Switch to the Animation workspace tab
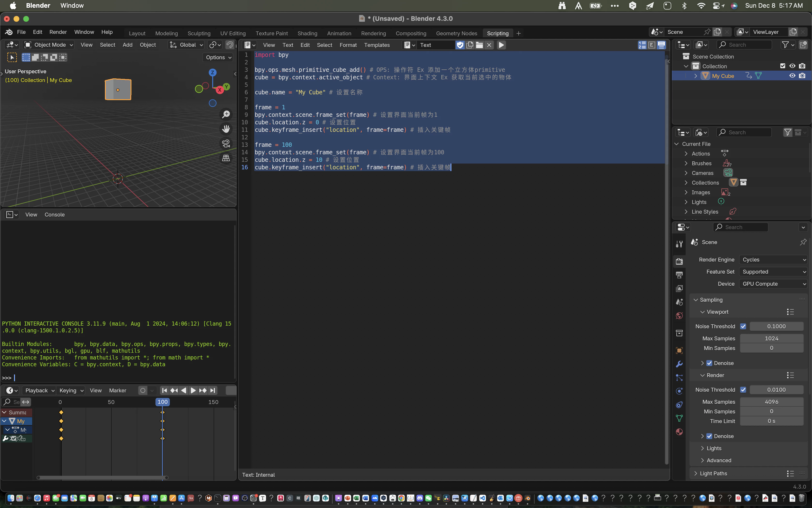The image size is (812, 508). [339, 33]
